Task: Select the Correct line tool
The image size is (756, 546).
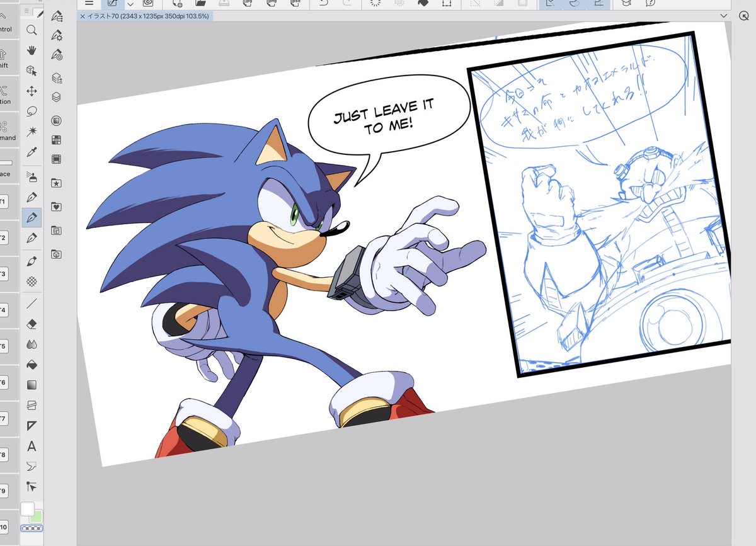Action: [31, 487]
